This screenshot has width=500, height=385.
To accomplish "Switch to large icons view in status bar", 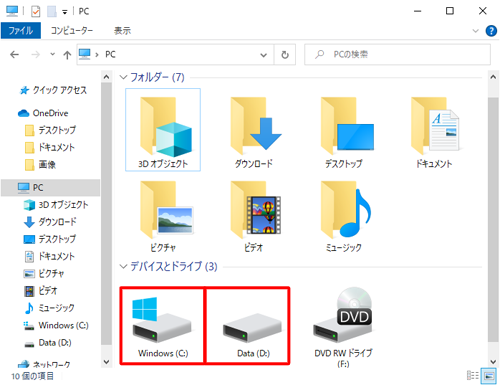I will point(489,376).
